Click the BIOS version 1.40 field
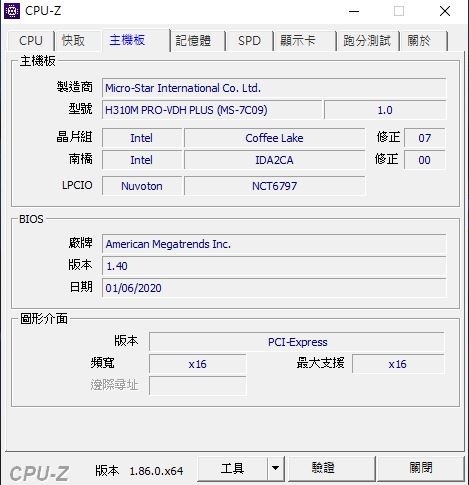The width and height of the screenshot is (469, 485). tap(274, 266)
